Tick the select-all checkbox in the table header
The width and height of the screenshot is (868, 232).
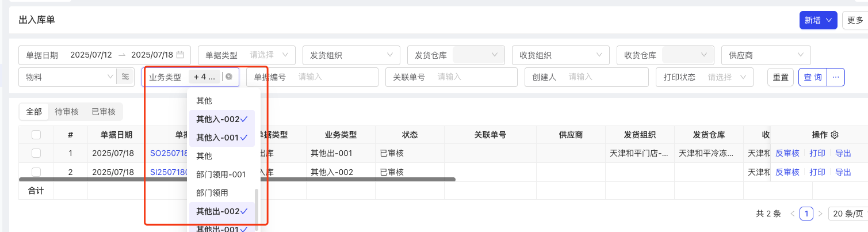[36, 135]
